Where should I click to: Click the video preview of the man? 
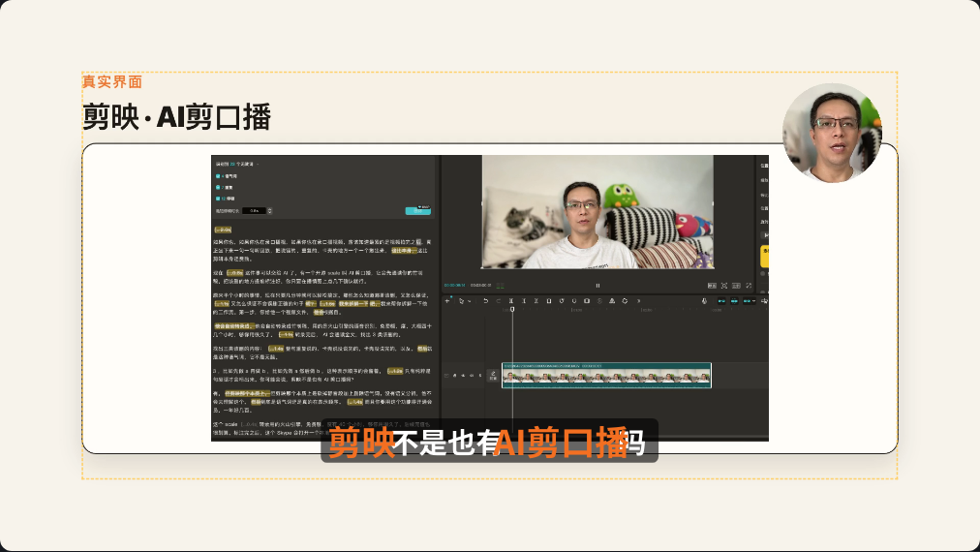[597, 212]
